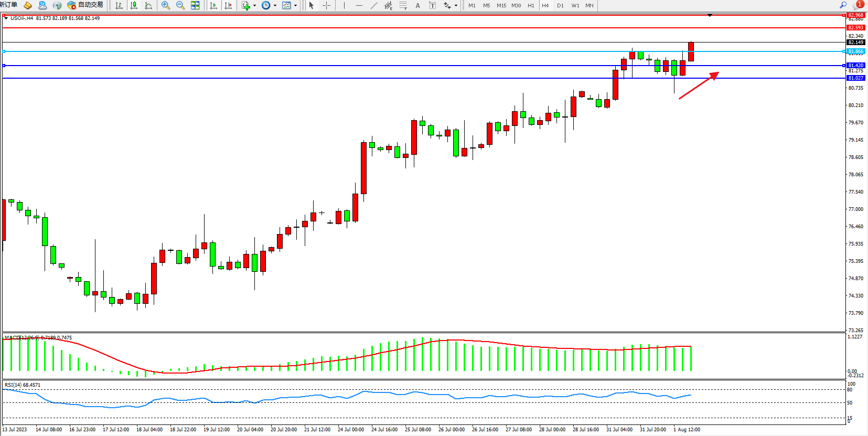This screenshot has height=436, width=868.
Task: Click the 新订单 new order button
Action: click(8, 5)
